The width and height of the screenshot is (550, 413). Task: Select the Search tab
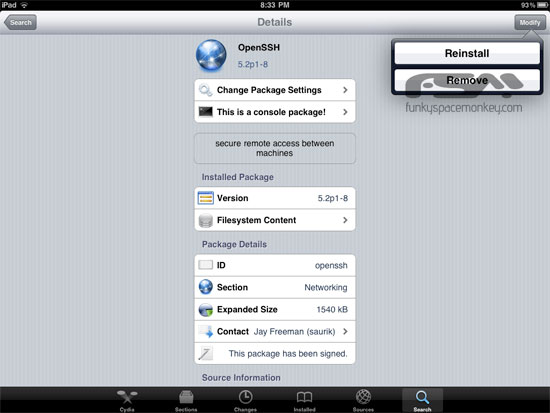click(x=422, y=401)
